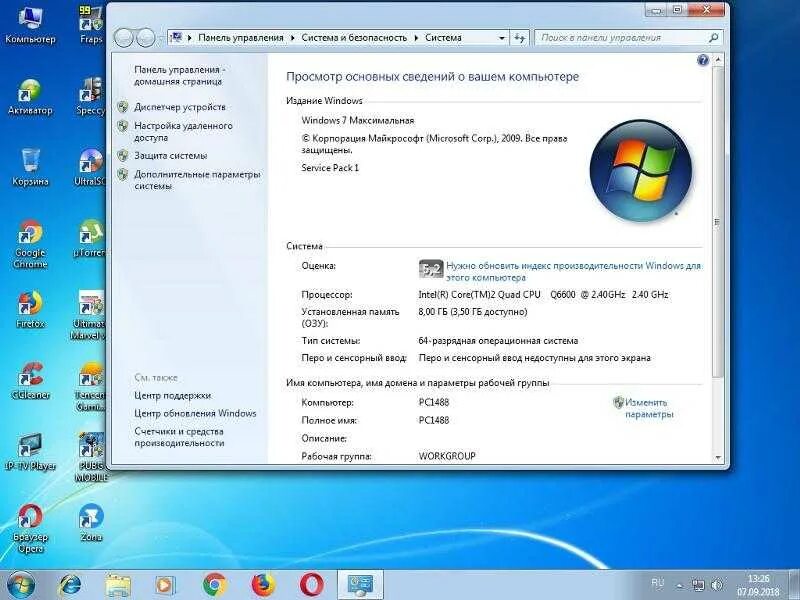800x600 pixels.
Task: Select the 64-разрядная операционная система text
Action: pyautogui.click(x=498, y=341)
